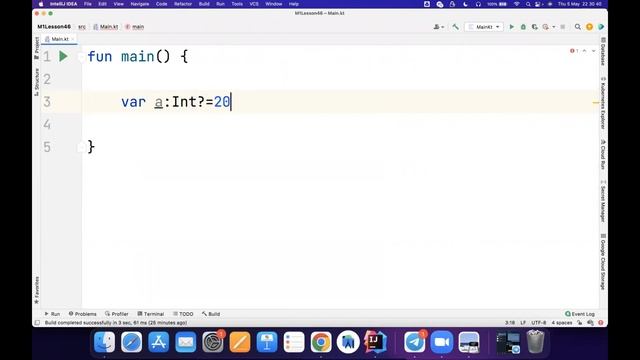The width and height of the screenshot is (640, 360).
Task: Click the Build Project hammer icon
Action: click(x=456, y=27)
